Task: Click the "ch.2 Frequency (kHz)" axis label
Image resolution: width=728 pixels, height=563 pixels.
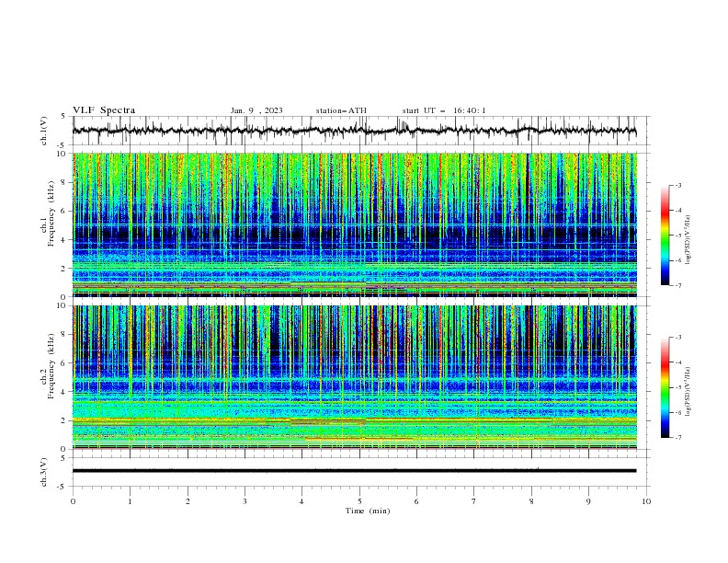Action: coord(48,366)
